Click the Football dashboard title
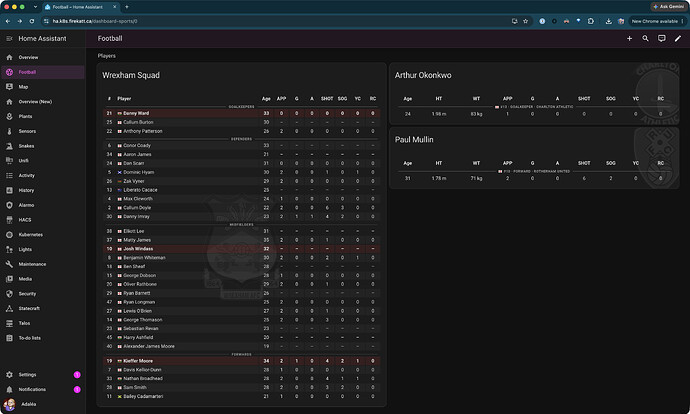The height and width of the screenshot is (414, 690). point(110,39)
